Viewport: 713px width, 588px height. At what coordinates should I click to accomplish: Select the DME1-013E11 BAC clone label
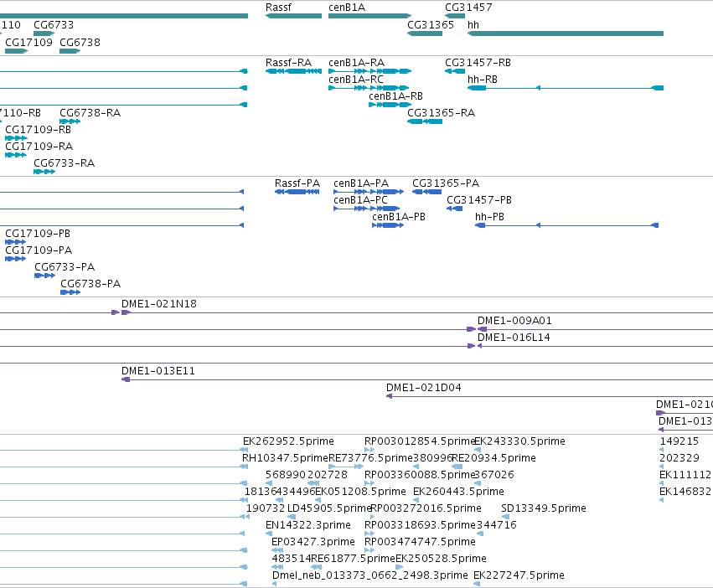158,371
